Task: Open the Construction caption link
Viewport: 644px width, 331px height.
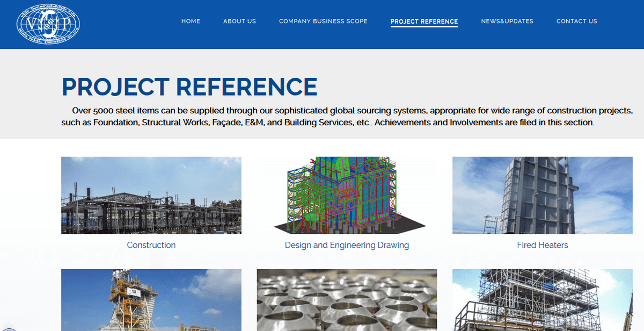Action: click(151, 245)
